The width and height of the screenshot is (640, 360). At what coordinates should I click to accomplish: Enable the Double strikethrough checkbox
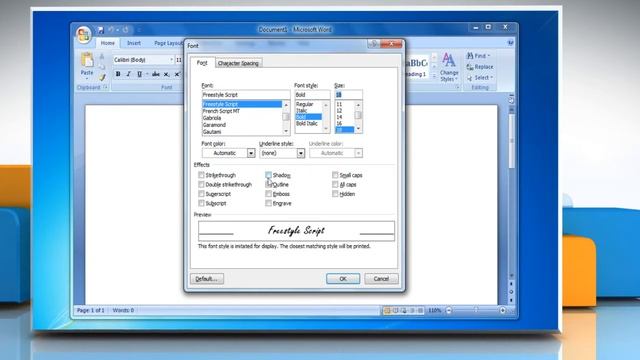tap(201, 184)
